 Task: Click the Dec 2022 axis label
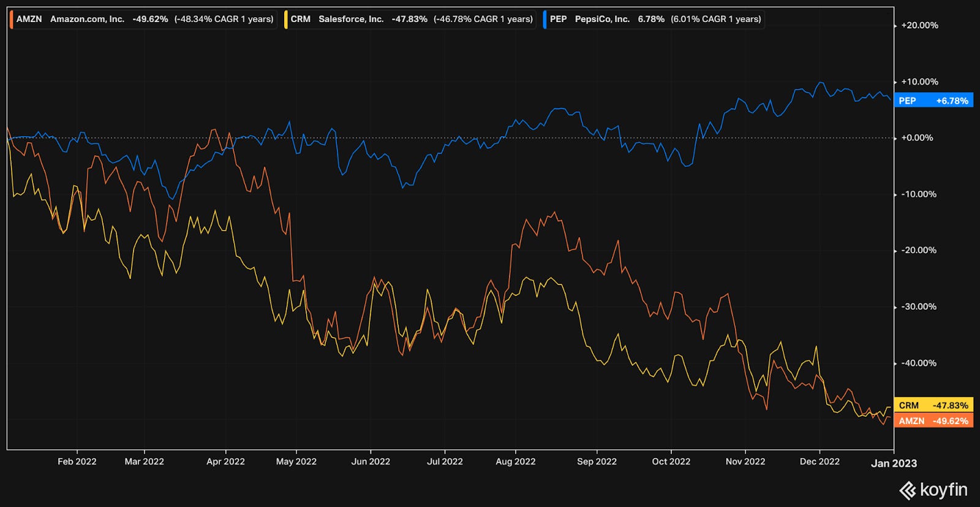[x=820, y=462]
